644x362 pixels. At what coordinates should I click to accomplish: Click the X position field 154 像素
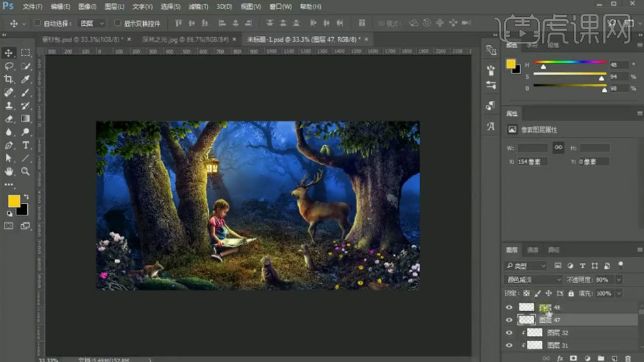point(532,162)
